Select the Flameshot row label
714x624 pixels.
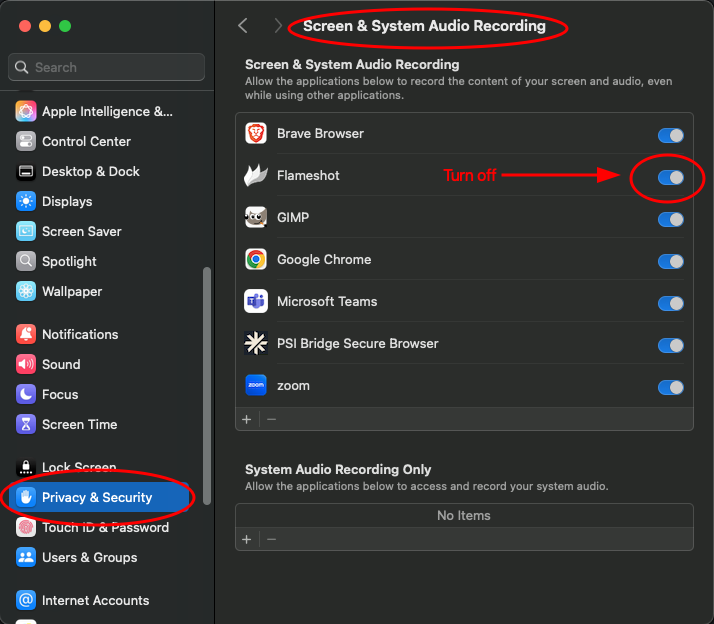(308, 175)
